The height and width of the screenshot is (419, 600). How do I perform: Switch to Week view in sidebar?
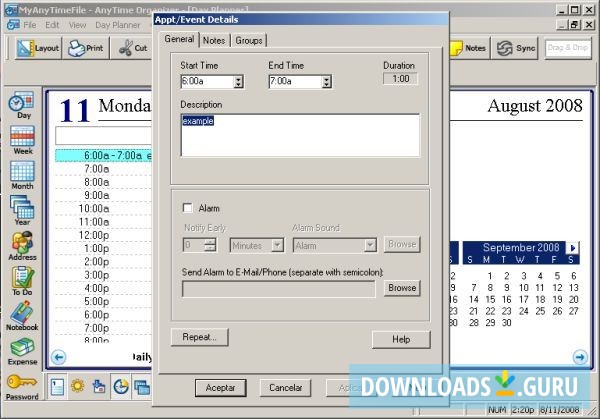click(22, 140)
